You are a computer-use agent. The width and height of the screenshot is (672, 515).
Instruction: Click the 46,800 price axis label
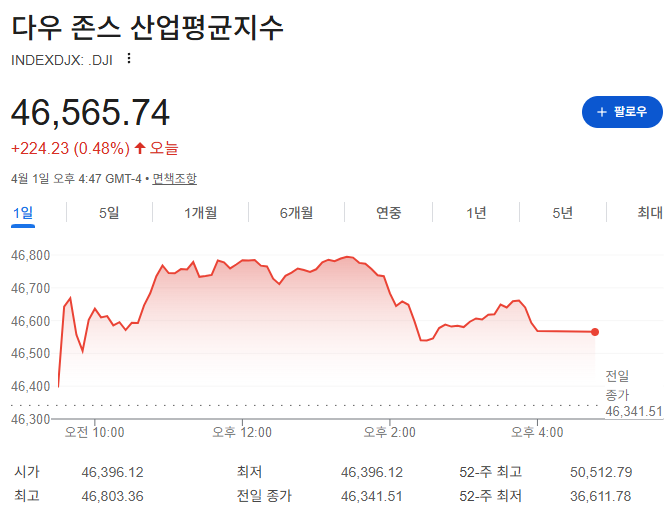click(x=28, y=256)
